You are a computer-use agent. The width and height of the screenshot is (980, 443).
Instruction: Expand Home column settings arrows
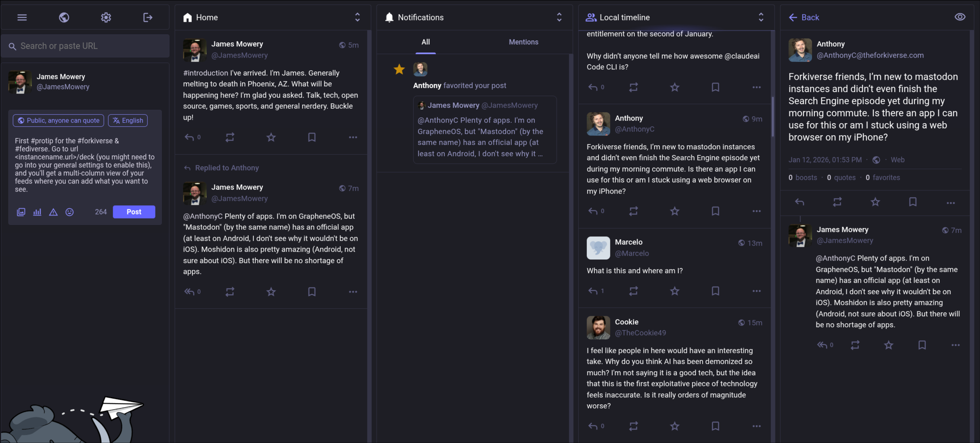click(357, 17)
